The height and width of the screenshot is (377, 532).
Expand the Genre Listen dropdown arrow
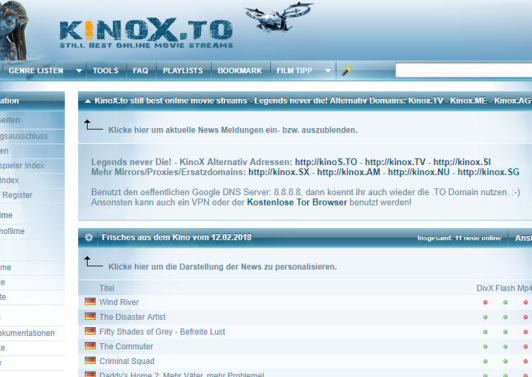pyautogui.click(x=79, y=71)
